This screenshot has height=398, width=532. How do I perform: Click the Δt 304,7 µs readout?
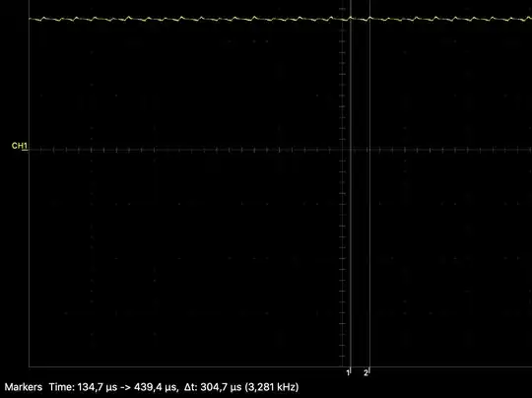click(x=213, y=387)
